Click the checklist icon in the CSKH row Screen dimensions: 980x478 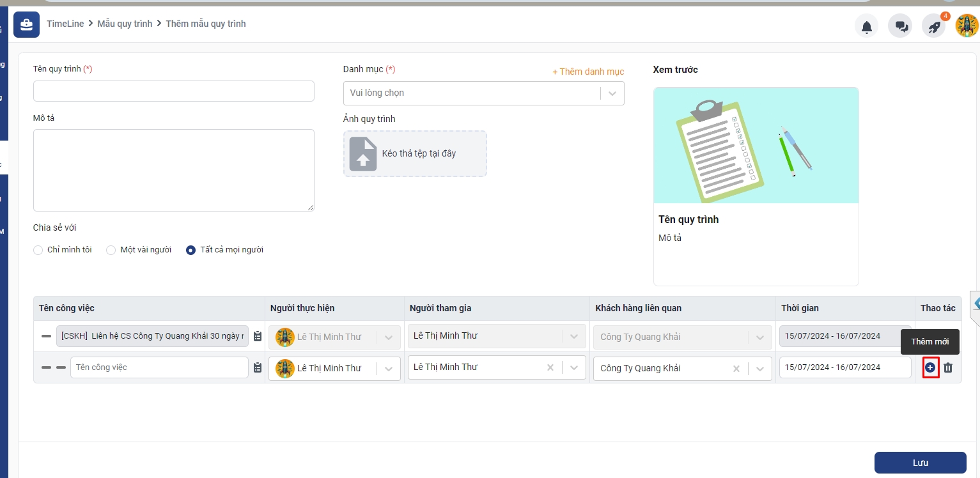(x=258, y=336)
